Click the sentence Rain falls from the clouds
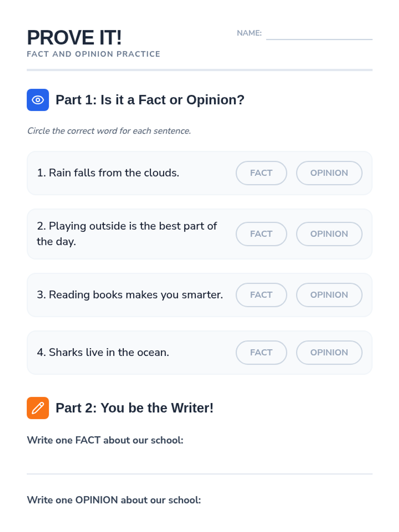The image size is (399, 532). (x=108, y=173)
